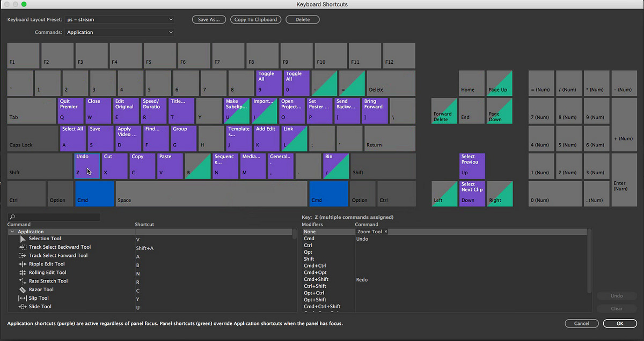Click the Razor Tool icon
644x341 pixels.
[23, 290]
